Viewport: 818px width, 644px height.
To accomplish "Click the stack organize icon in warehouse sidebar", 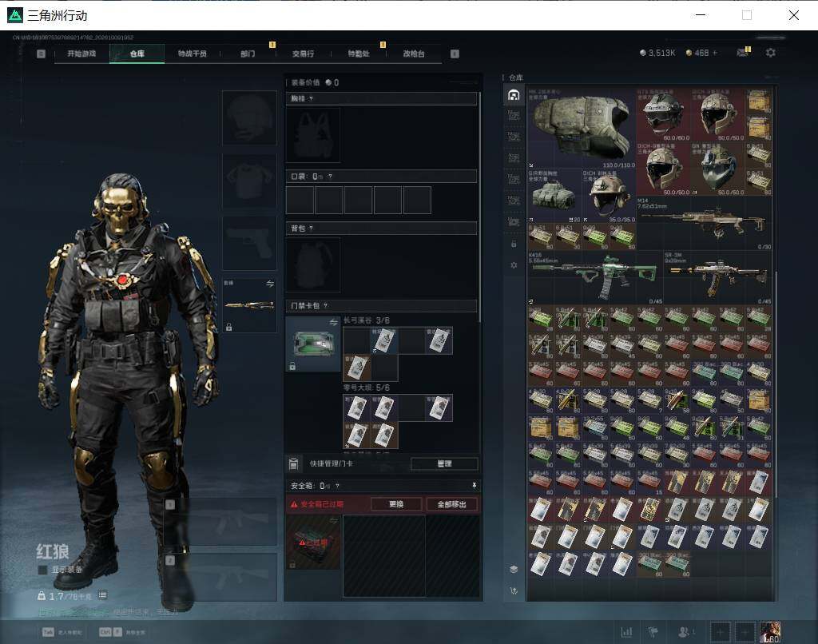I will [514, 569].
